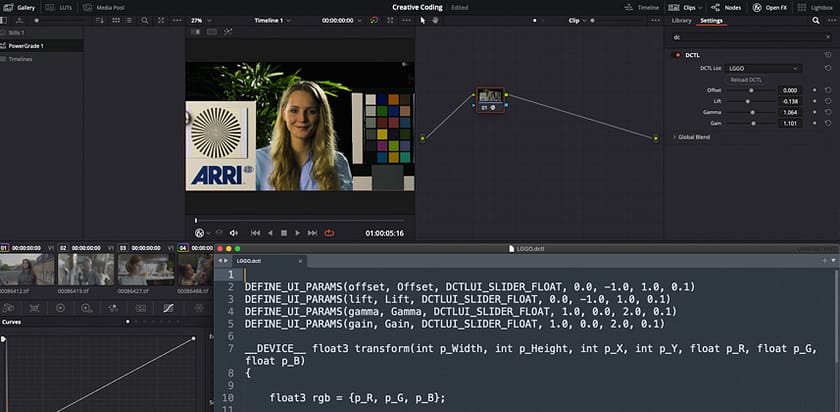Open the Clip node-mode dropdown
Image resolution: width=840 pixels, height=412 pixels.
[576, 20]
